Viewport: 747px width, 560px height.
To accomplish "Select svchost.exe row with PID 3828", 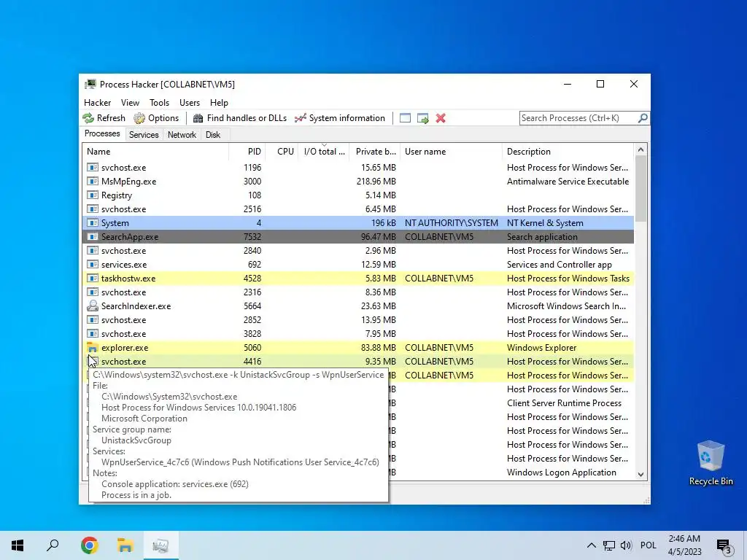I will click(358, 334).
